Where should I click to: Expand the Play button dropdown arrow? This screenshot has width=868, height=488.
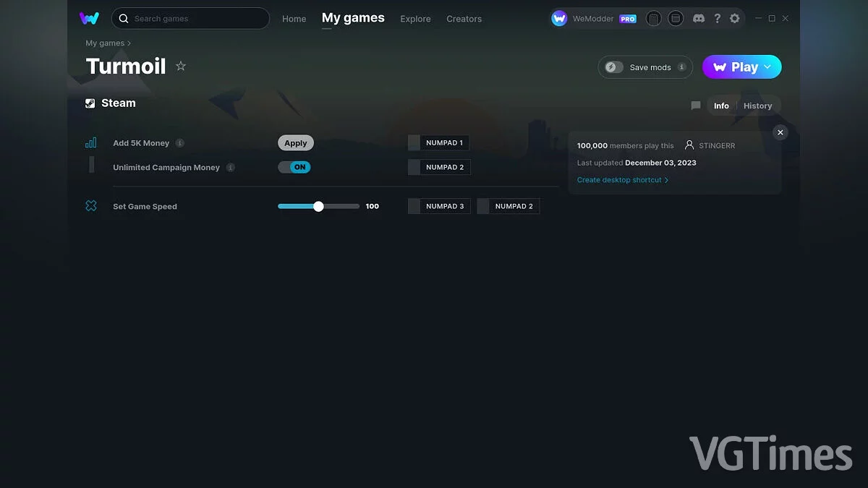pos(767,67)
